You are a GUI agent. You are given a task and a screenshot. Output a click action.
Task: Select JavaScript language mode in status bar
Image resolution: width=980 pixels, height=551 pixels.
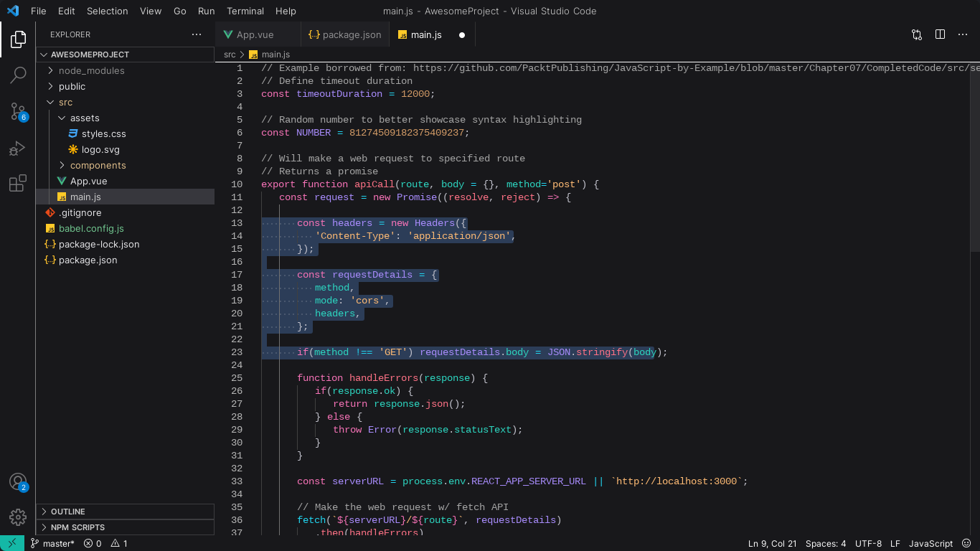click(x=930, y=543)
